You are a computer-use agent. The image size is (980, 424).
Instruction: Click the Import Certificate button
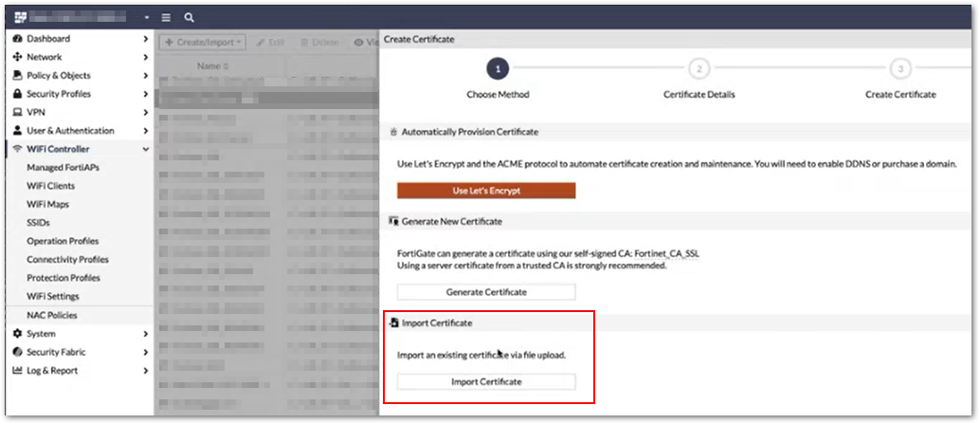click(485, 382)
